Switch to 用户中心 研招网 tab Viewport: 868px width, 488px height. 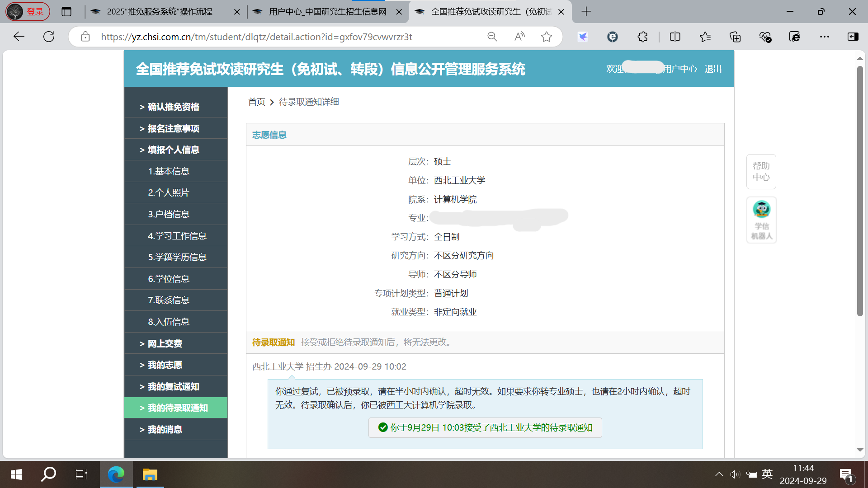[x=327, y=12]
